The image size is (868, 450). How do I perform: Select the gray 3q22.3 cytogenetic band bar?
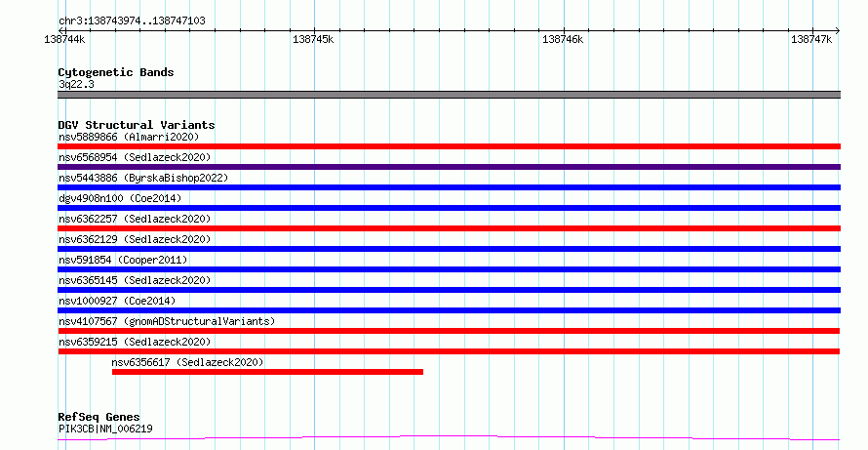point(449,95)
